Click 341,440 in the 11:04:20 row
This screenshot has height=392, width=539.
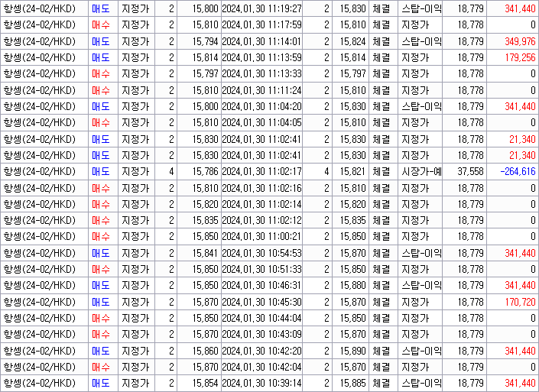point(520,106)
